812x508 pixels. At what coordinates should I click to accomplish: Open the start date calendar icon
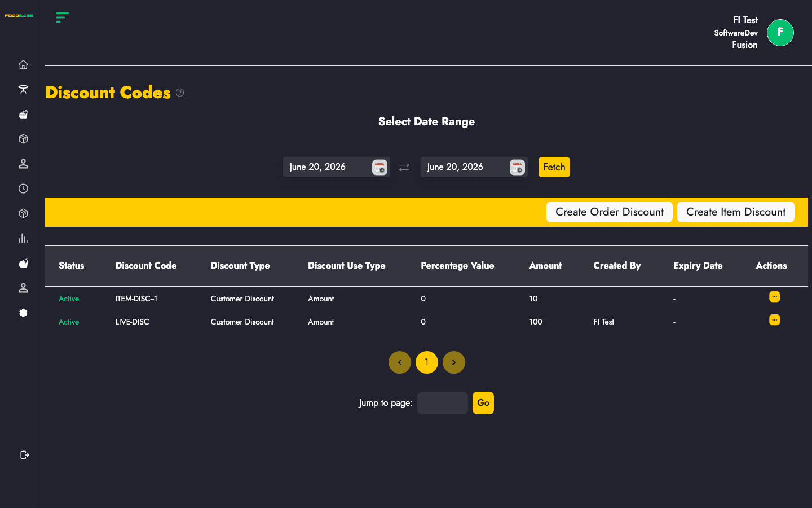379,167
